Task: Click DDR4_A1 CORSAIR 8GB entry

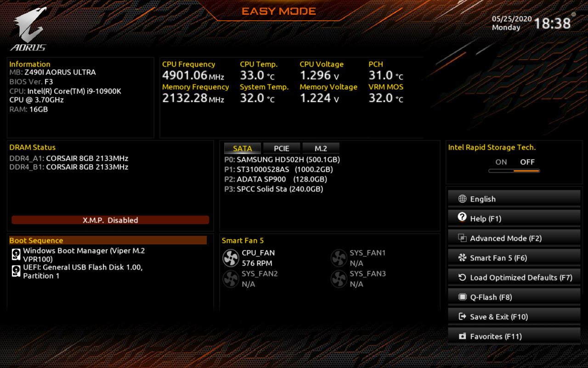Action: (x=69, y=158)
